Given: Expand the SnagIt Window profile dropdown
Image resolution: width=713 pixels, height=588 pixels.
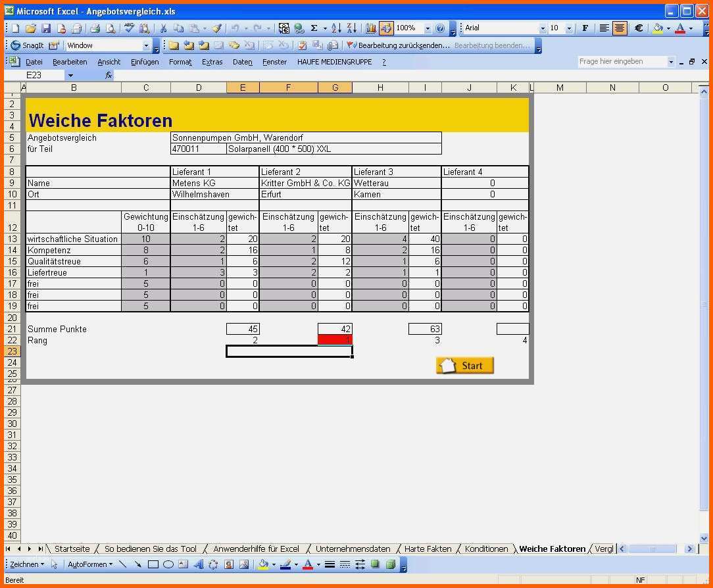Looking at the screenshot, I should point(146,45).
